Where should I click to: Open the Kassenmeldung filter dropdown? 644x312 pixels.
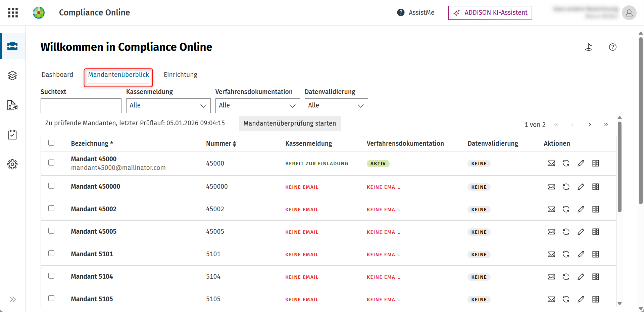168,106
